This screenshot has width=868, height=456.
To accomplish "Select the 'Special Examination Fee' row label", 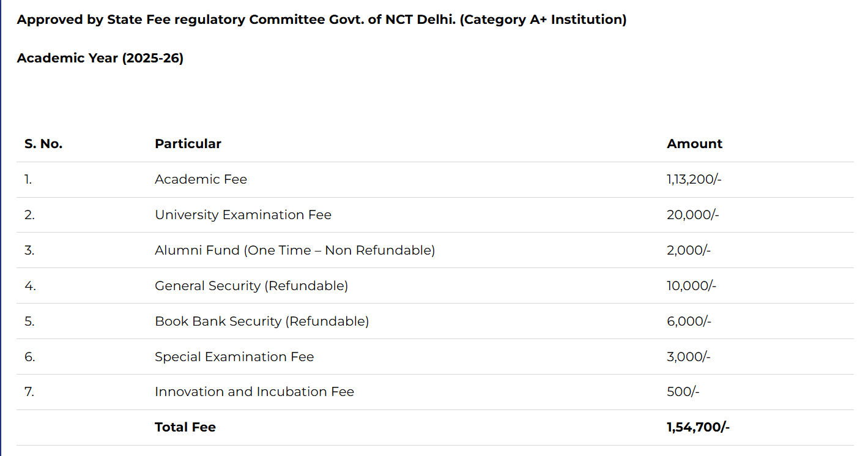I will pos(234,357).
